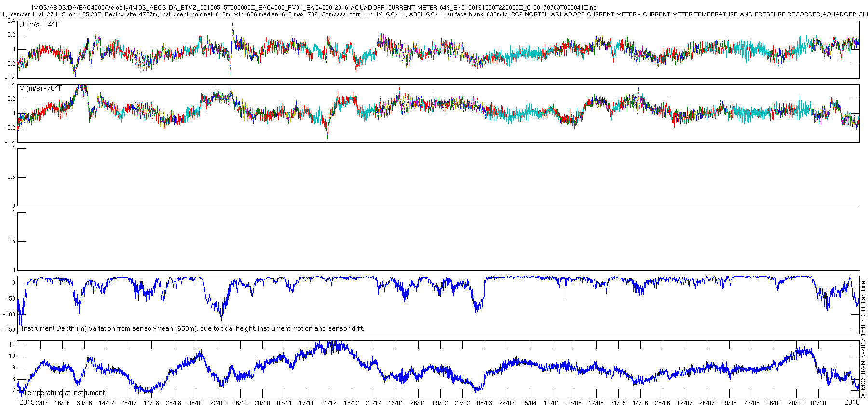Select the '22/03' date tick

click(x=507, y=403)
